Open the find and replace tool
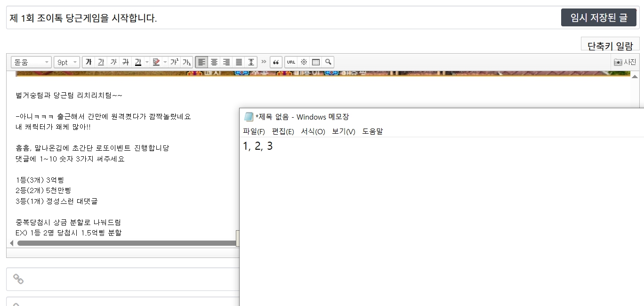Image resolution: width=644 pixels, height=306 pixels. (x=328, y=62)
